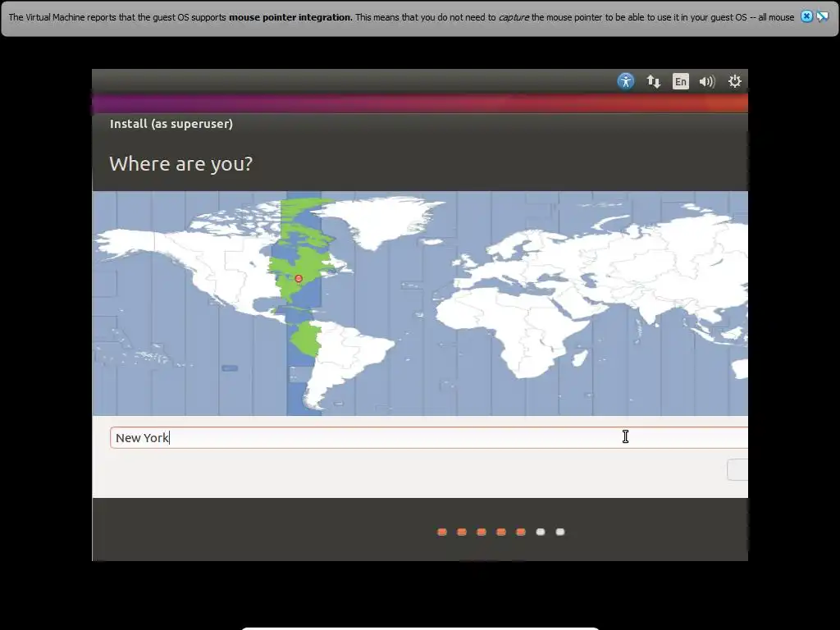Open the network connections indicator

coord(653,81)
